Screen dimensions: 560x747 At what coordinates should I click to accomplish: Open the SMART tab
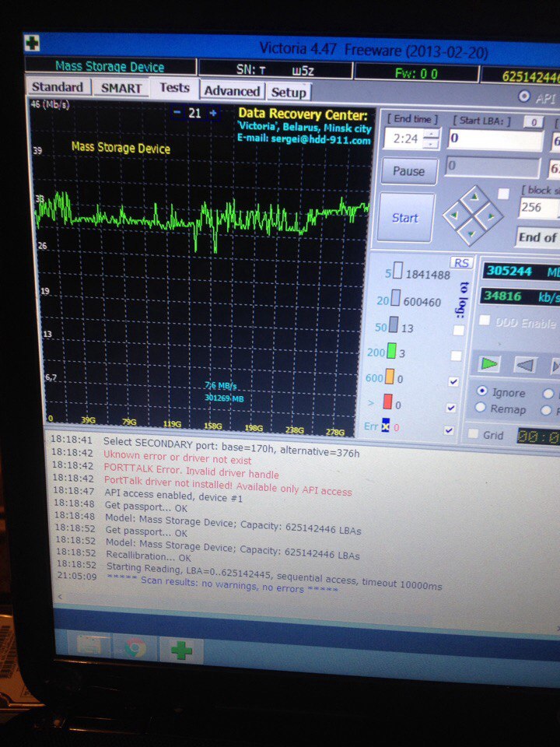pyautogui.click(x=121, y=88)
